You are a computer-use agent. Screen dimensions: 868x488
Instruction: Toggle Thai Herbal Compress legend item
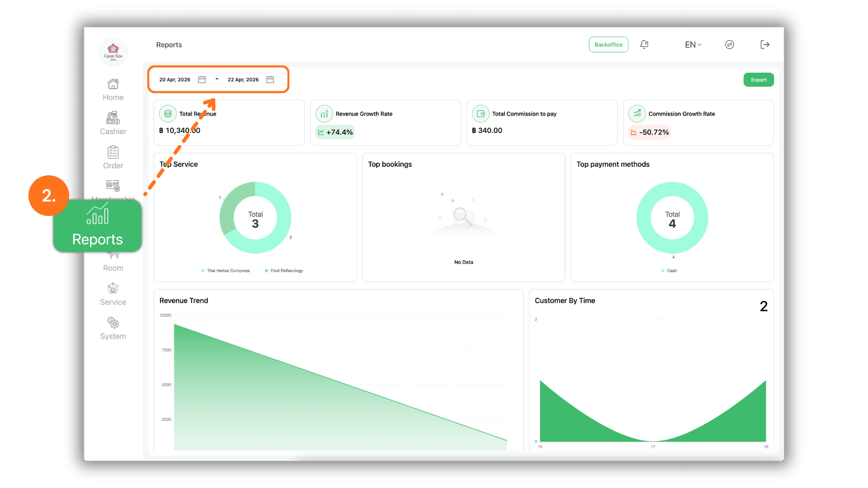click(225, 271)
